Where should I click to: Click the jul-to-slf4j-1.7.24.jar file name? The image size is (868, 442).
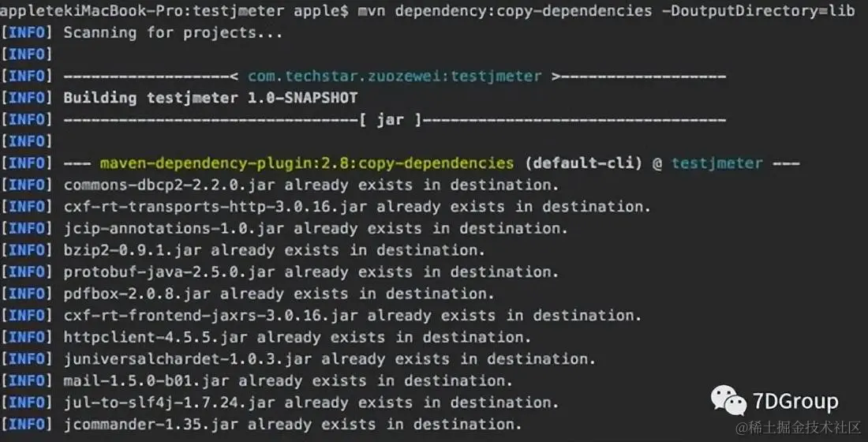point(170,403)
